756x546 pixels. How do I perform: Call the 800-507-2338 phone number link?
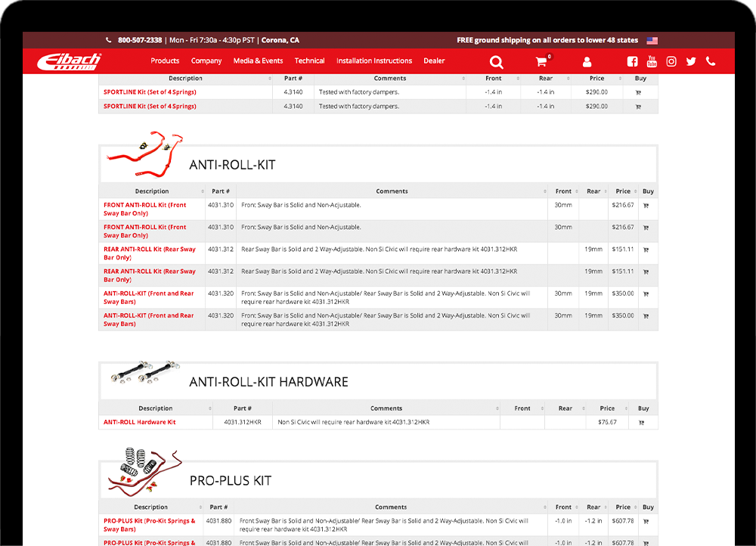click(140, 40)
